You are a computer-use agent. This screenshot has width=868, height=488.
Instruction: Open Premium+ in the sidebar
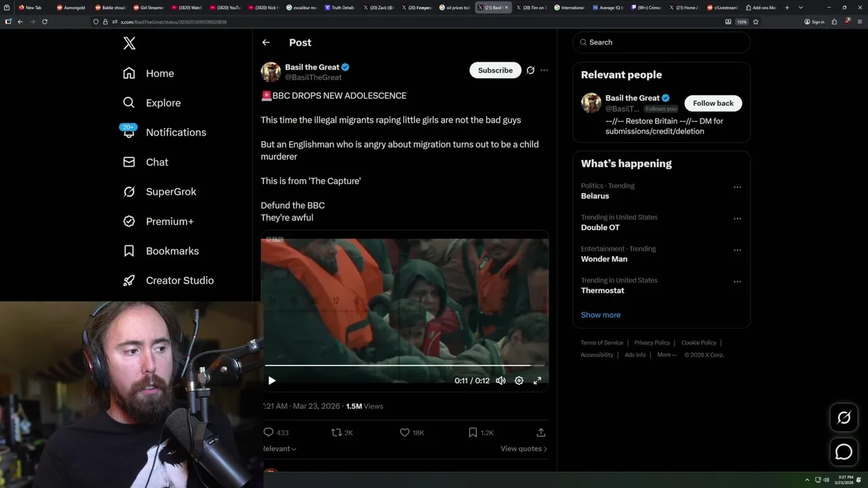tap(158, 222)
